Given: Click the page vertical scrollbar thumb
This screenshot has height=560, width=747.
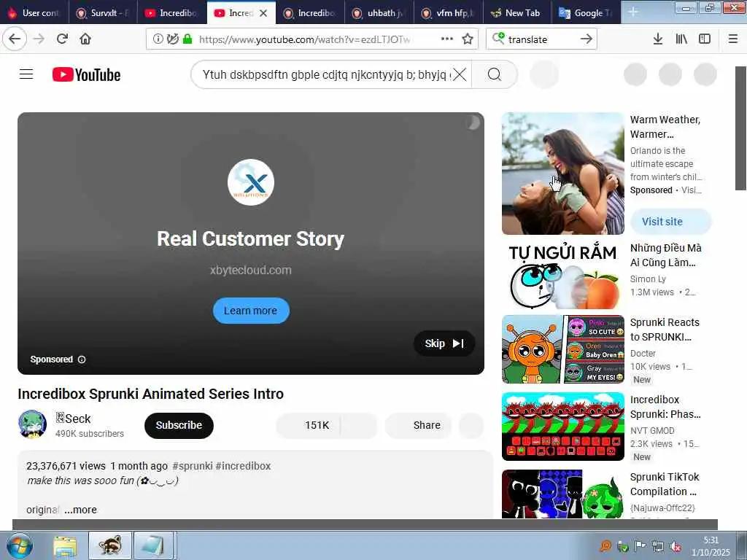Looking at the screenshot, I should 741,128.
